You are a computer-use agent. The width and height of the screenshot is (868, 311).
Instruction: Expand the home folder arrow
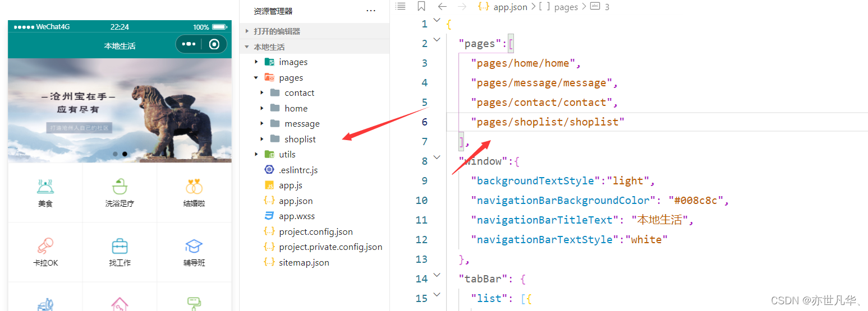point(262,108)
